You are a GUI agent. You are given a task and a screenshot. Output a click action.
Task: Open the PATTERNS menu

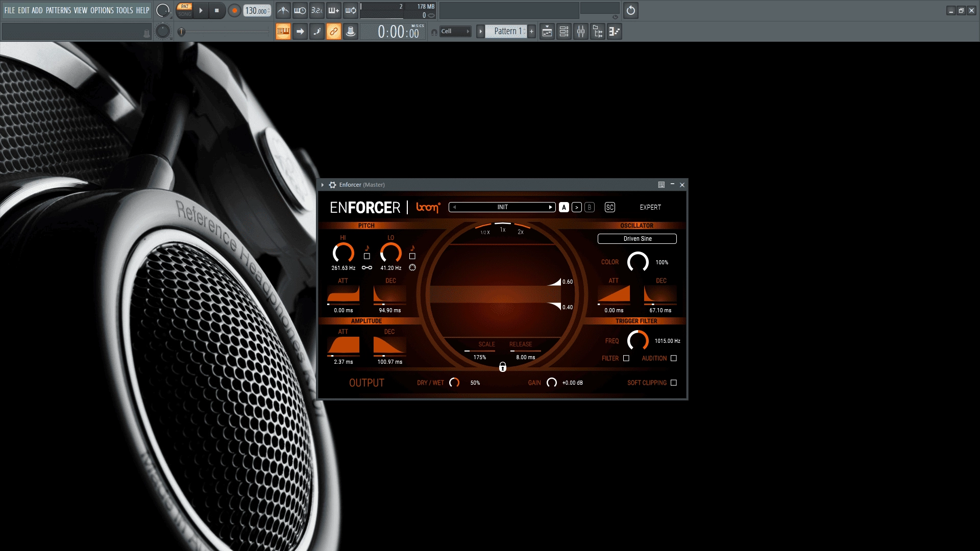point(58,10)
